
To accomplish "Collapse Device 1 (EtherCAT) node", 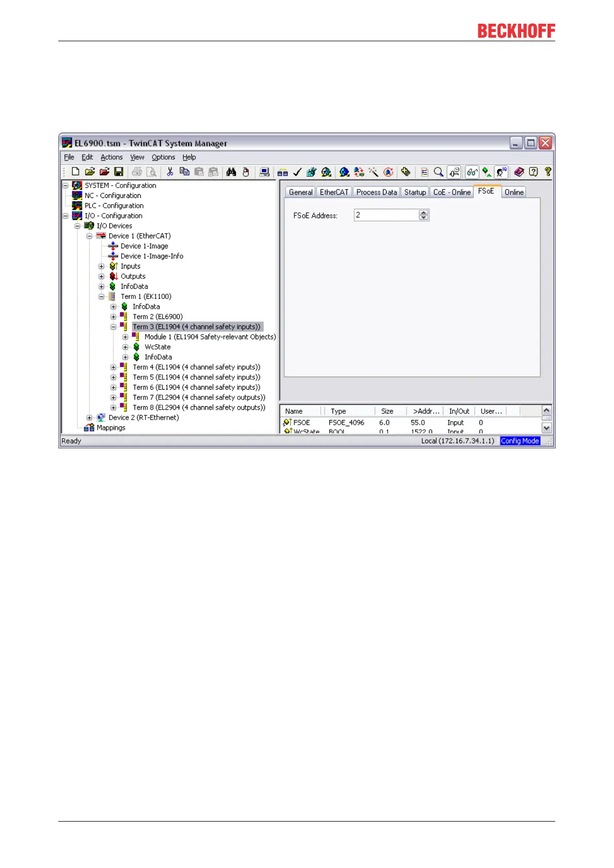I will click(89, 236).
